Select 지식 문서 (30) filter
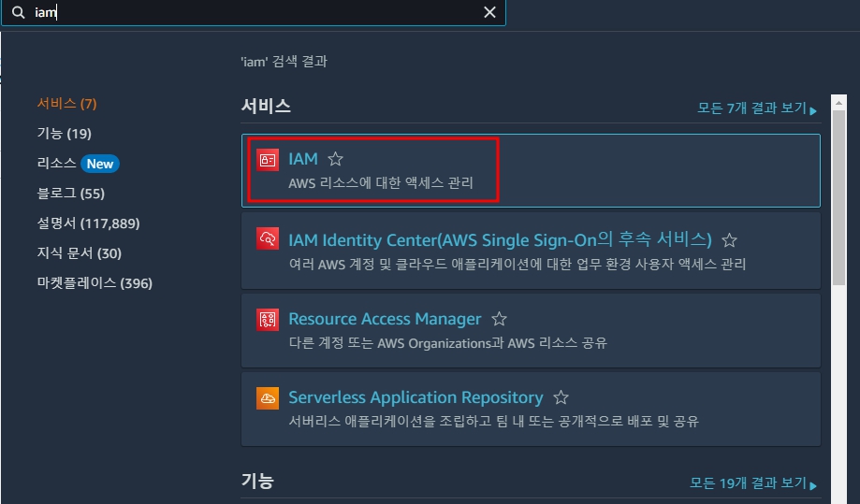Screen dimensions: 860x504 point(79,253)
